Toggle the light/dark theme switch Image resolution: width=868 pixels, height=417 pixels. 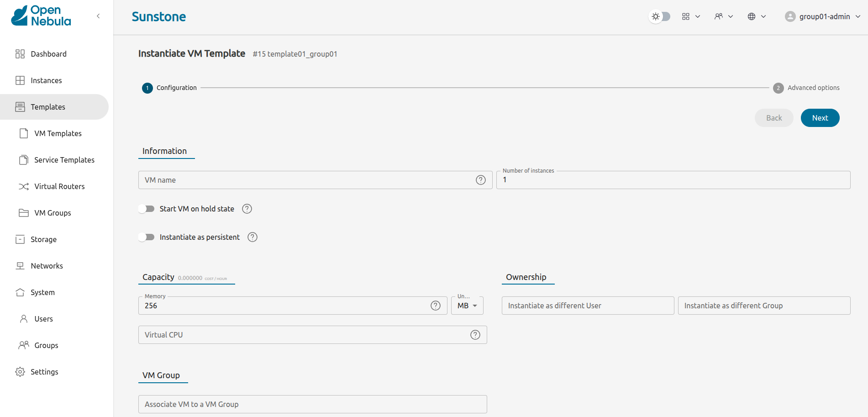click(x=660, y=16)
